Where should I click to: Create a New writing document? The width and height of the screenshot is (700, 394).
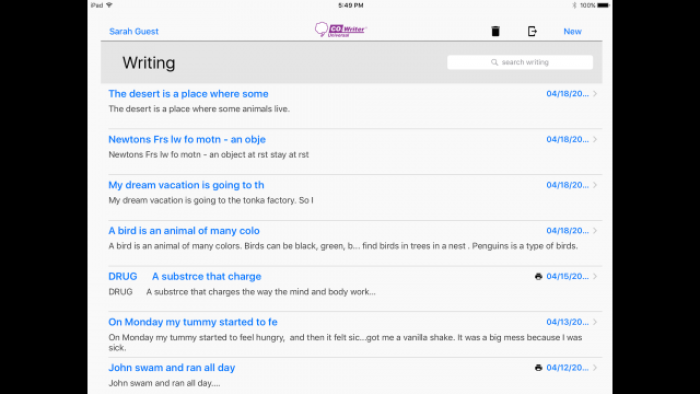(572, 31)
